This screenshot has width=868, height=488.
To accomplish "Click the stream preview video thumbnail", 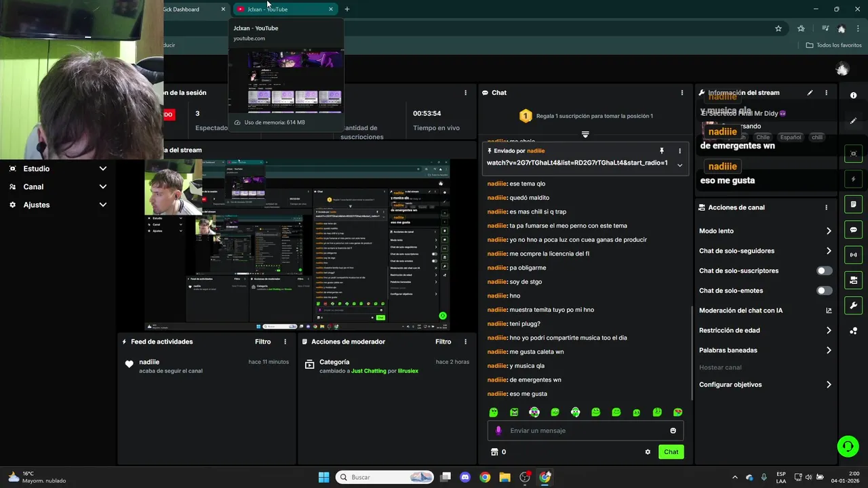I will pyautogui.click(x=298, y=245).
